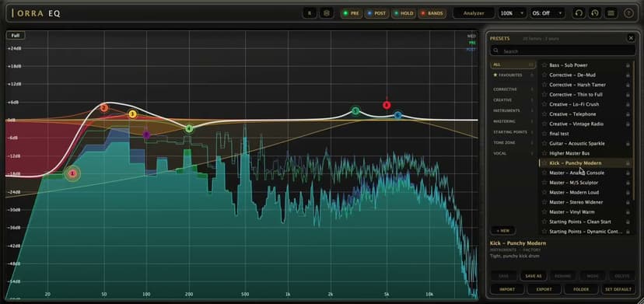The image size is (644, 304).
Task: Click the IMPORT button
Action: pos(507,289)
